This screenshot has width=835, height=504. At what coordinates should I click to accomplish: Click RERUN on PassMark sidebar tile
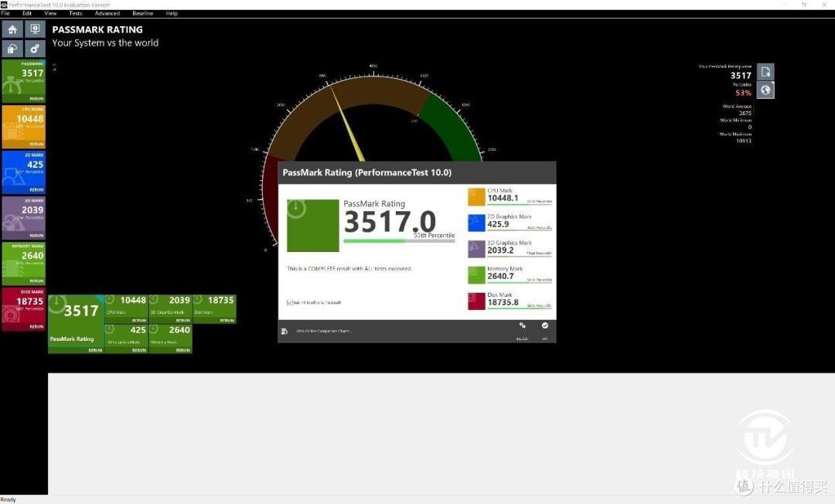coord(37,99)
